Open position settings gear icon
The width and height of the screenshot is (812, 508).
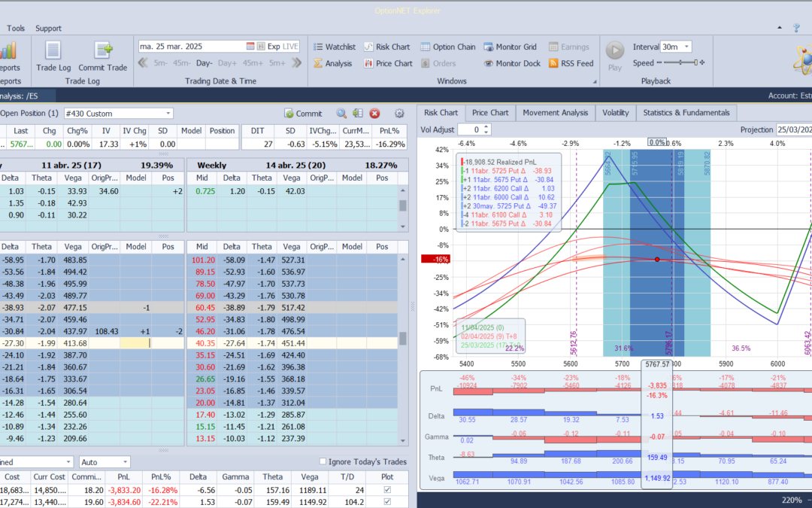[399, 114]
